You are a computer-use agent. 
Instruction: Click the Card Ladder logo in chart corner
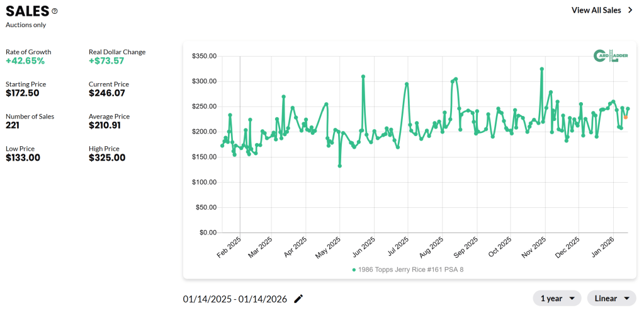coord(611,56)
